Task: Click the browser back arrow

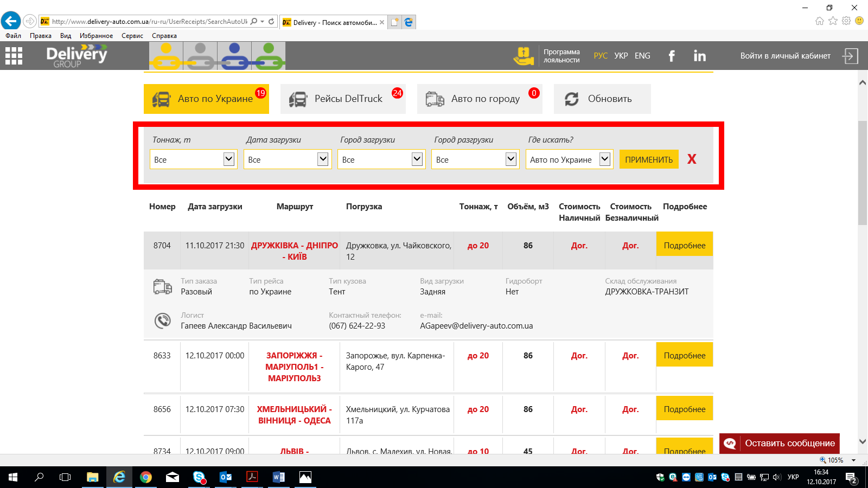Action: (10, 21)
